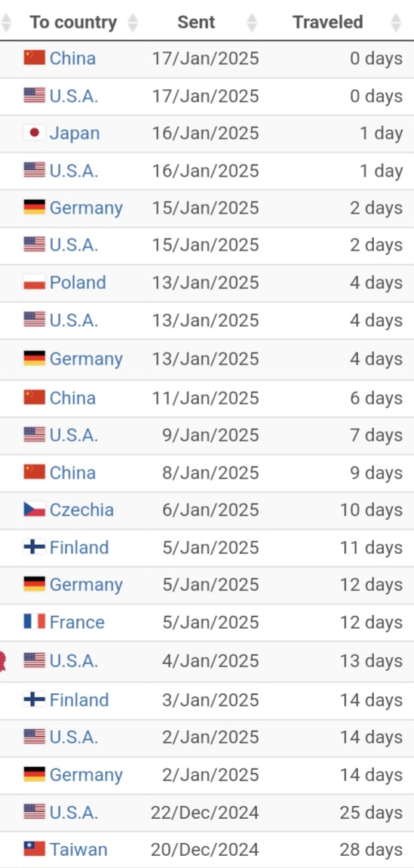414x868 pixels.
Task: Click the Japan flag icon
Action: point(34,133)
